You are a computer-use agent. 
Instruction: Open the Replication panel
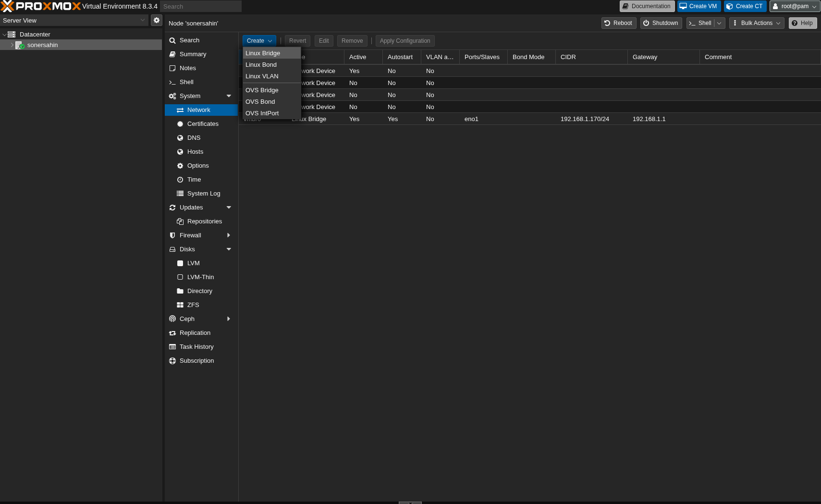coord(195,332)
